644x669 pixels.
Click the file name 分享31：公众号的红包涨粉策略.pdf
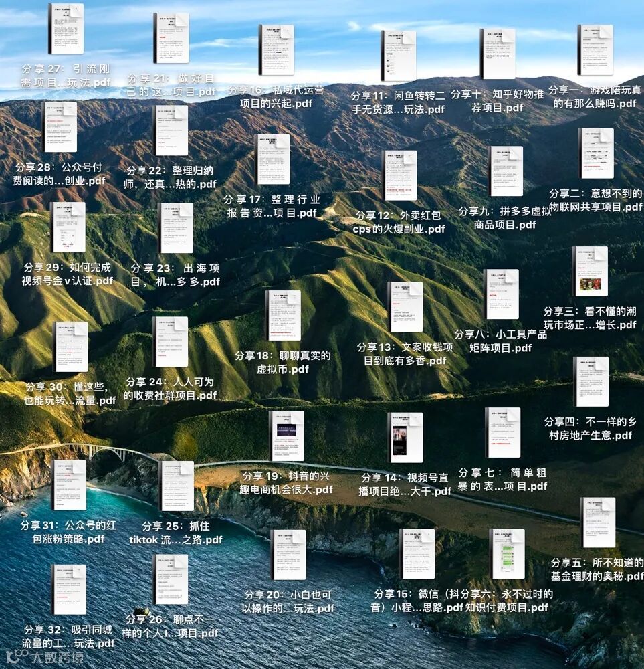click(x=68, y=532)
